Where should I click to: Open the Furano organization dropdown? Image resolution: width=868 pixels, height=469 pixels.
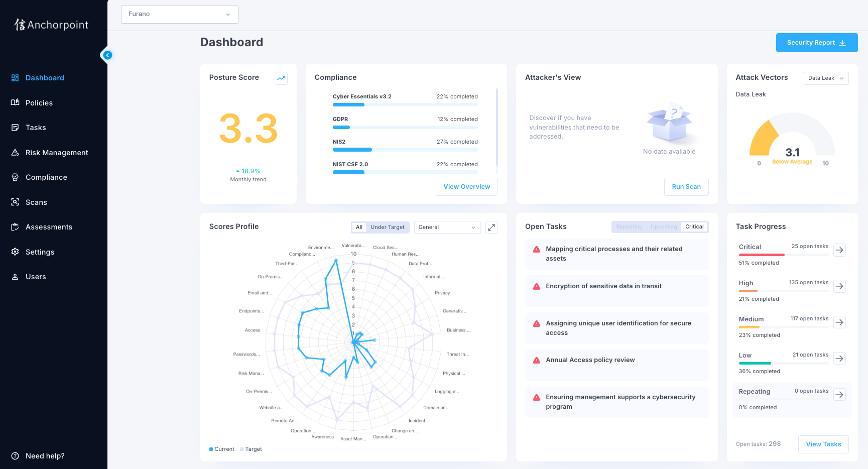click(179, 15)
